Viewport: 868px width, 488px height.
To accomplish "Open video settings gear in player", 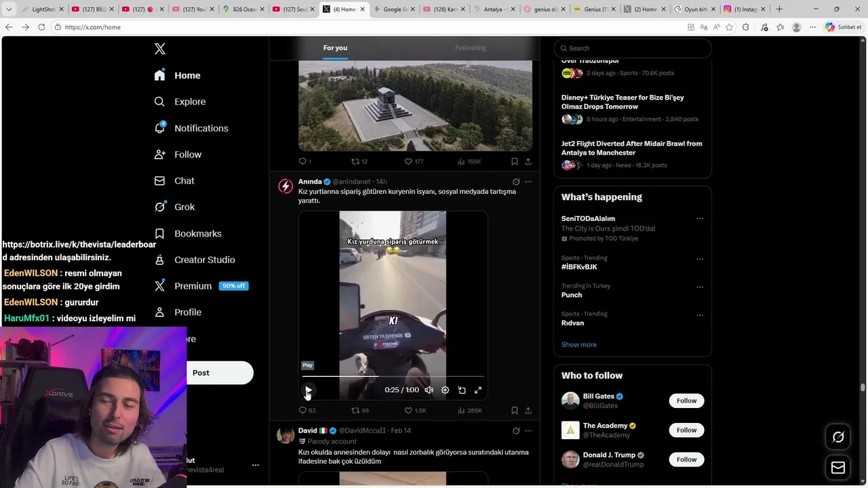I will click(445, 390).
